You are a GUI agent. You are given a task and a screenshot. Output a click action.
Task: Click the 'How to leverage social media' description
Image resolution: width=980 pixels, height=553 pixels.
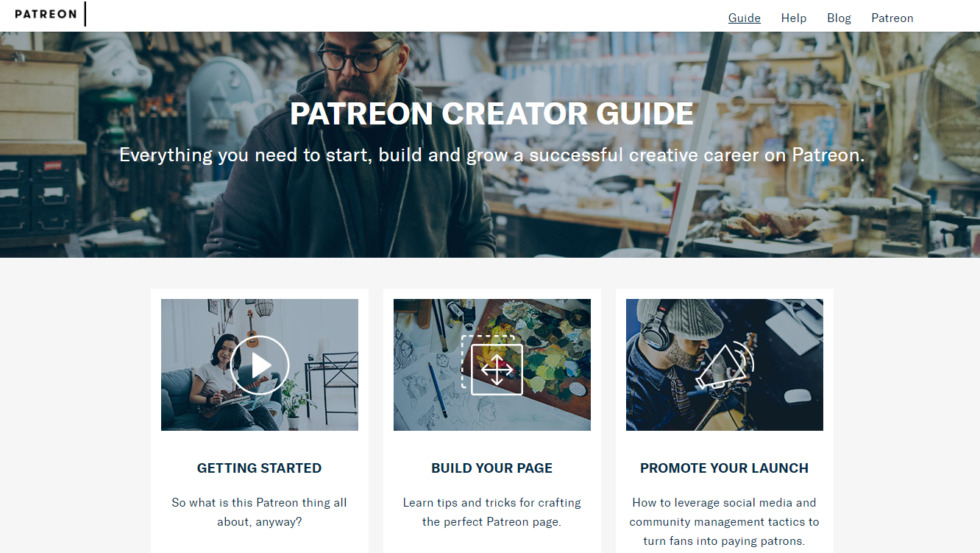[x=725, y=522]
